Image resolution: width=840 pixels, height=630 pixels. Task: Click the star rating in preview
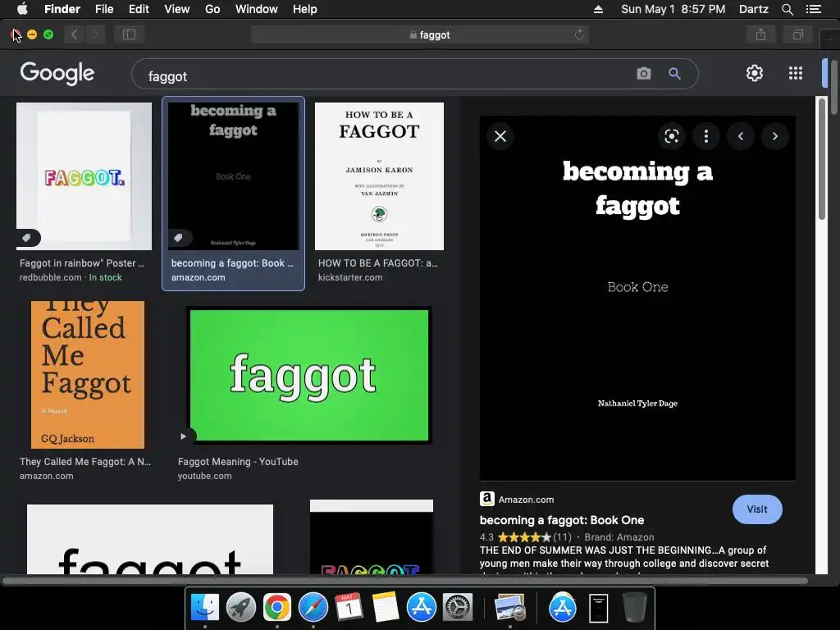coord(524,536)
